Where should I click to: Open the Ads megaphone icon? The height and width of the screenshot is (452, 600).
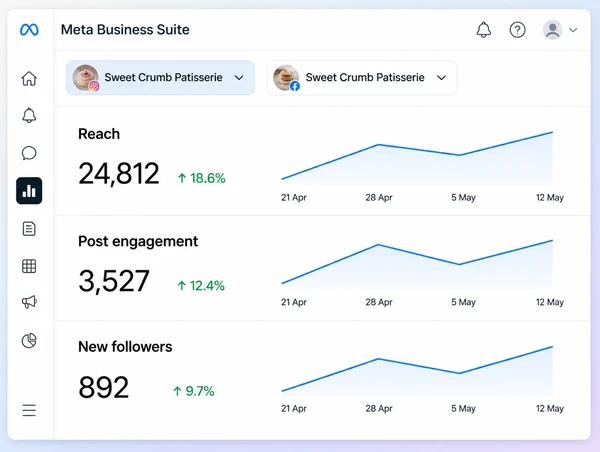pos(29,302)
